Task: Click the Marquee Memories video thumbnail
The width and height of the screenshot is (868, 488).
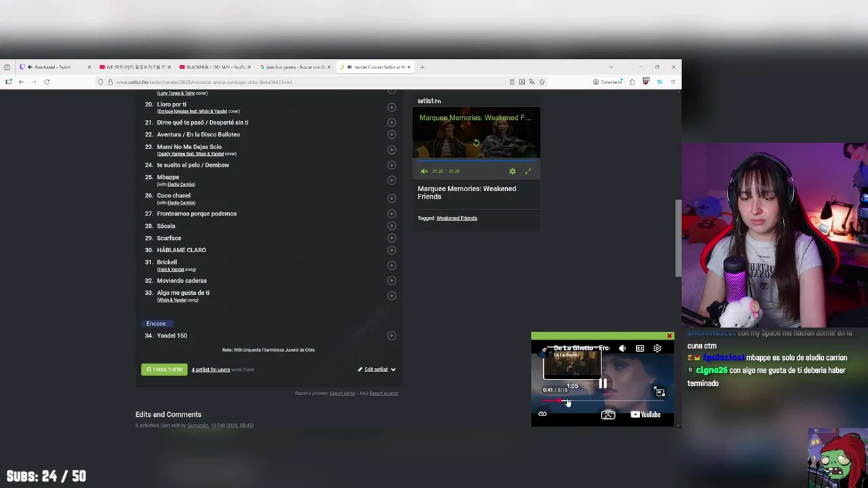Action: (x=476, y=134)
